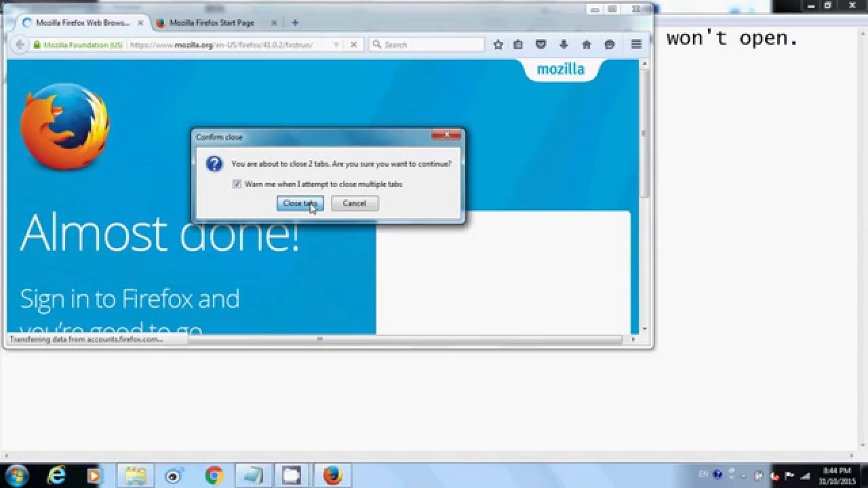This screenshot has width=868, height=488.
Task: Click the Firefox horizontal scrollbar
Action: [320, 339]
